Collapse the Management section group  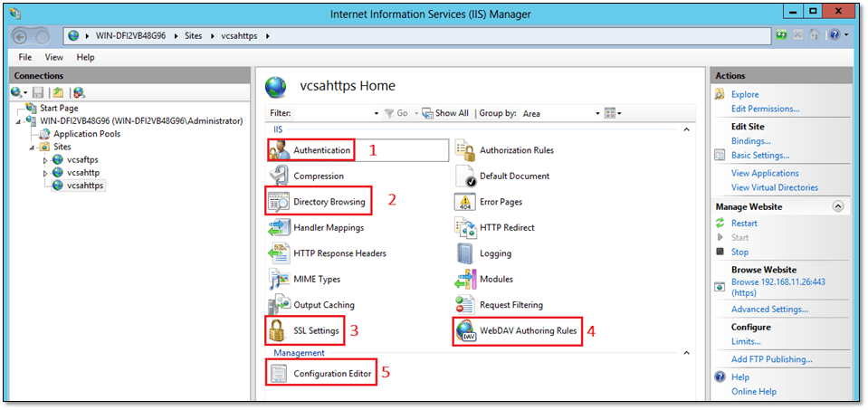tap(686, 352)
